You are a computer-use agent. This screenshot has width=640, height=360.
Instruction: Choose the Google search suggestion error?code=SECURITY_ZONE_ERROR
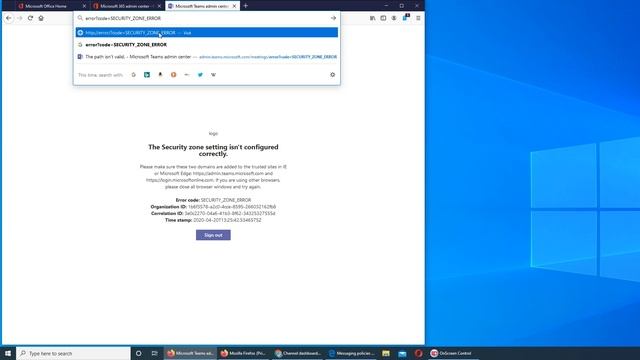[x=207, y=44]
